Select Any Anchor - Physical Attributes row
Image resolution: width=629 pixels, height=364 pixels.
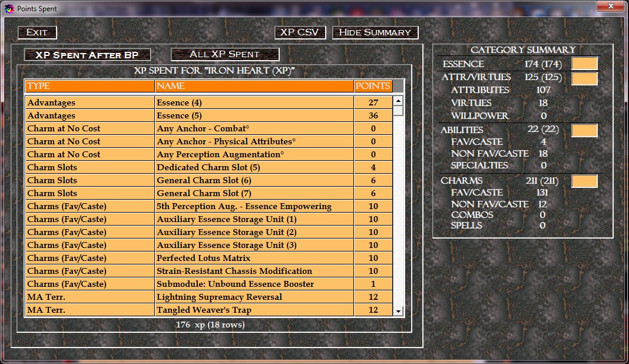(209, 141)
